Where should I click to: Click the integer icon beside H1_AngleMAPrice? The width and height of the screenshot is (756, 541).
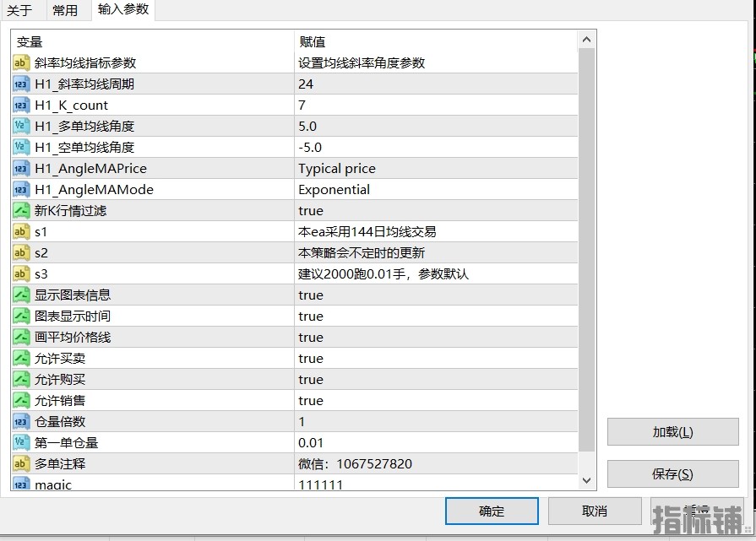click(21, 168)
